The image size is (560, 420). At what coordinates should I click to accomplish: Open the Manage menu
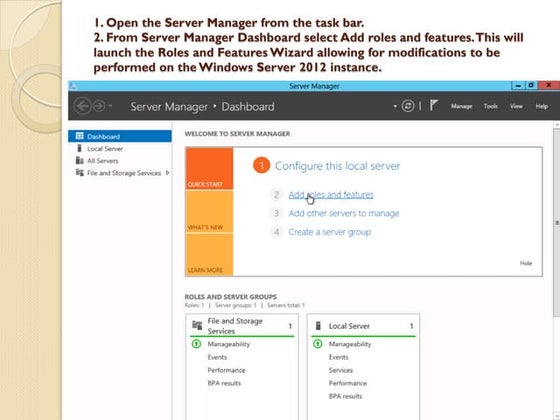pyautogui.click(x=461, y=106)
